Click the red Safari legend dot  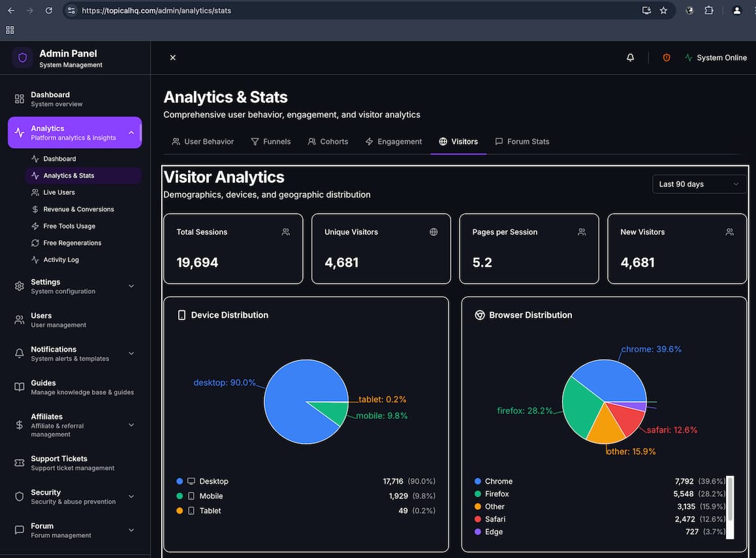(478, 519)
